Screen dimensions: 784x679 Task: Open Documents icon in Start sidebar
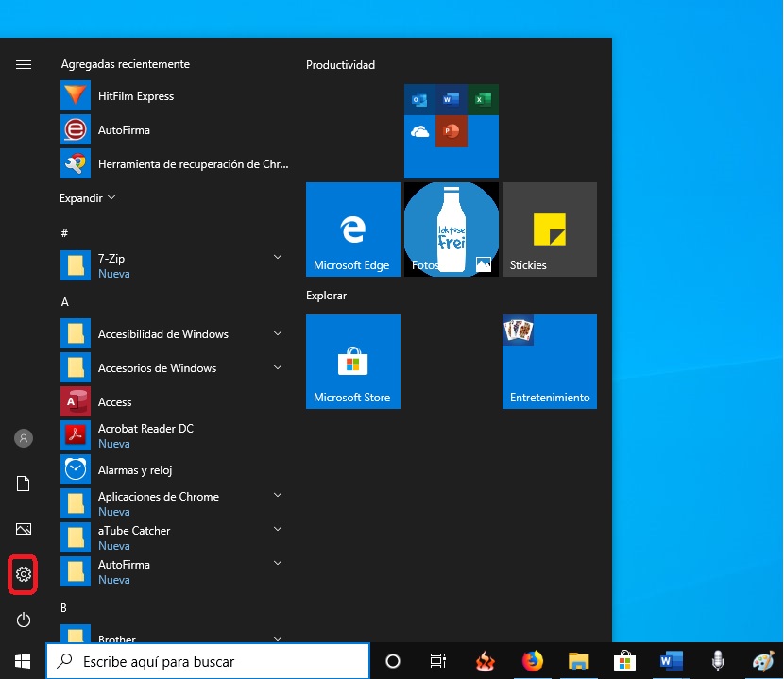[24, 484]
